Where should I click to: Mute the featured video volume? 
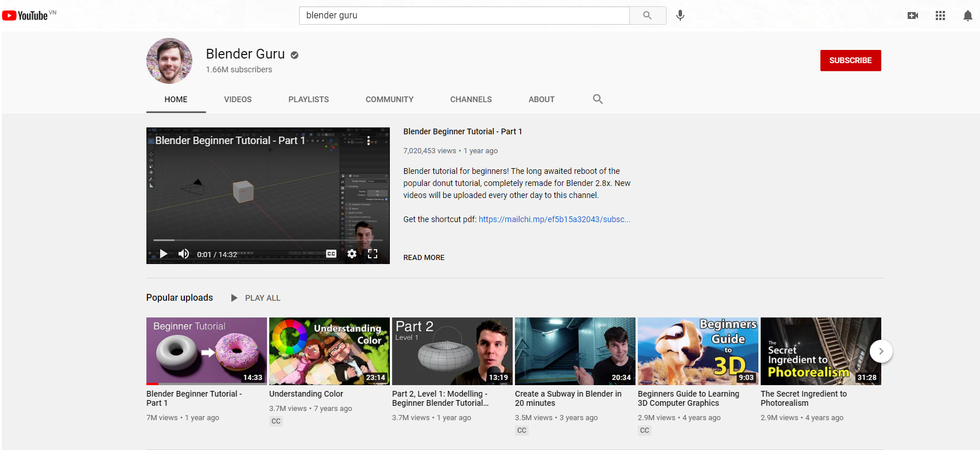pyautogui.click(x=184, y=254)
